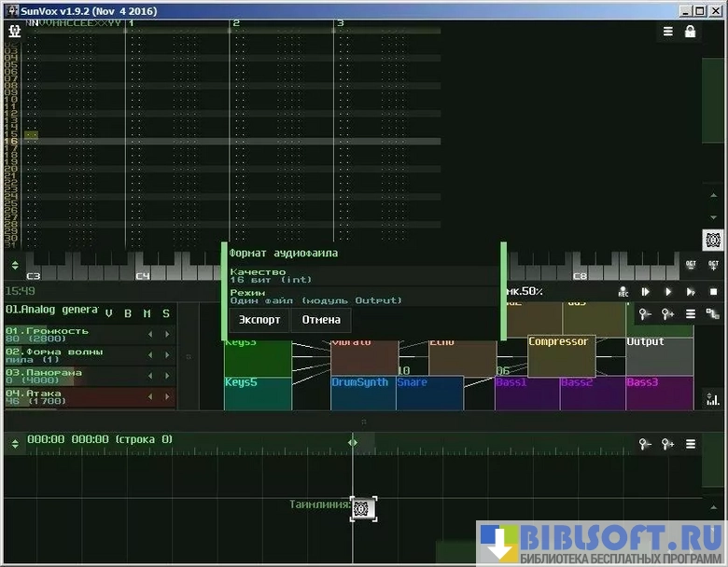Open the Качество quality dropdown
This screenshot has width=728, height=567.
(364, 276)
